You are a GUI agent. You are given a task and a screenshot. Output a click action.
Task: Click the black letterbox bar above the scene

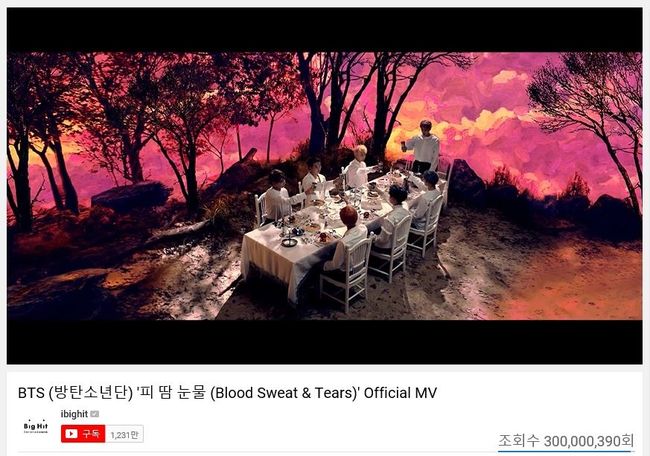325,29
